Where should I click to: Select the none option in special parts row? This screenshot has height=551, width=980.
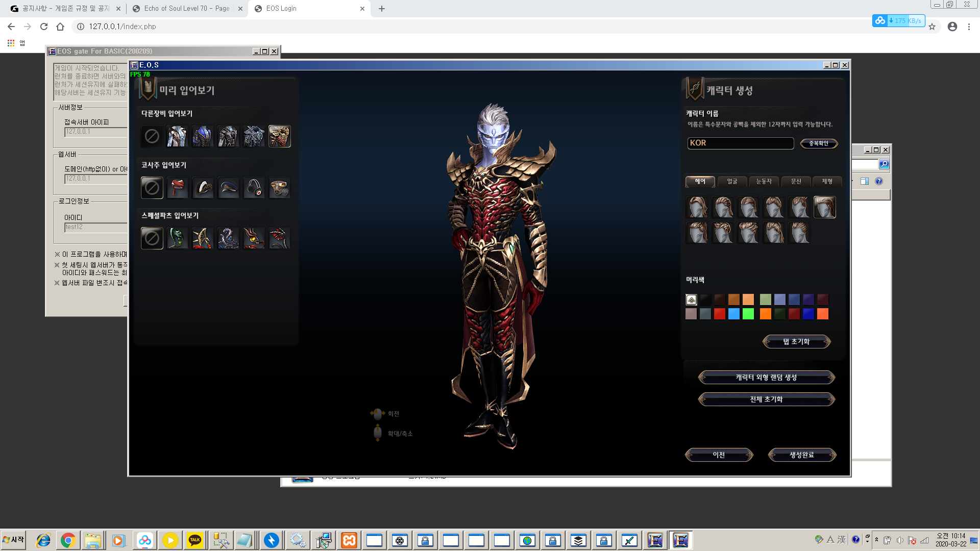pos(152,238)
